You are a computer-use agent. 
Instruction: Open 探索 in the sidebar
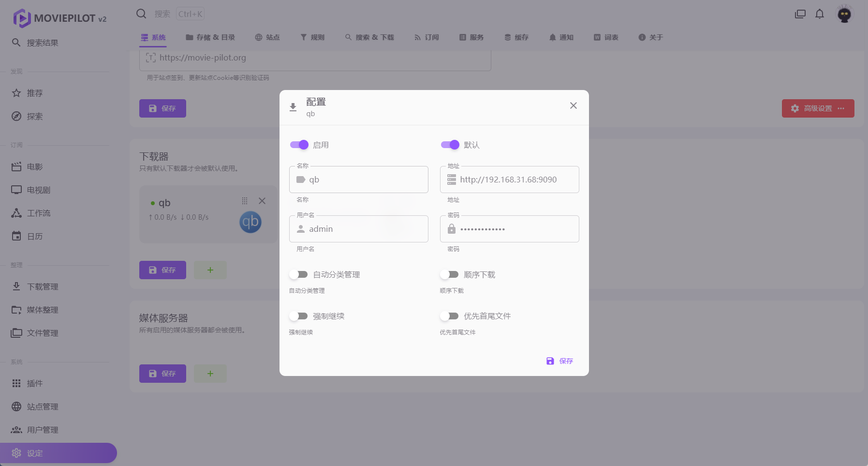pyautogui.click(x=58, y=116)
